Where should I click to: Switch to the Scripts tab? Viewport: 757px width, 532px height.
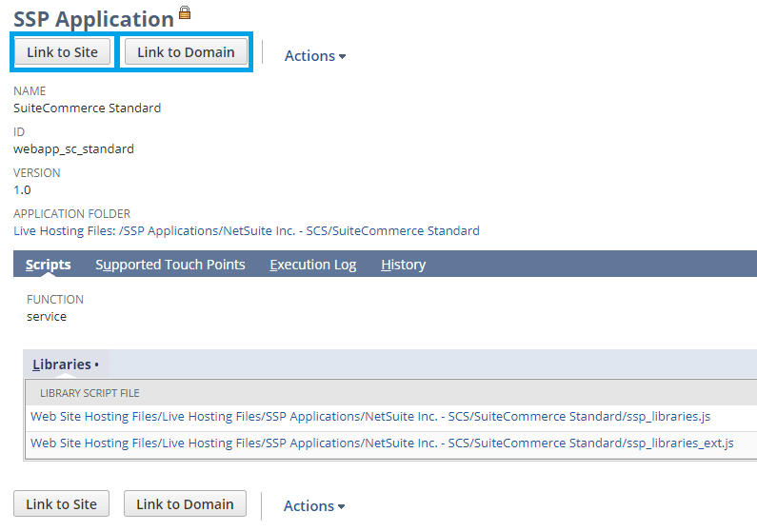(x=48, y=265)
